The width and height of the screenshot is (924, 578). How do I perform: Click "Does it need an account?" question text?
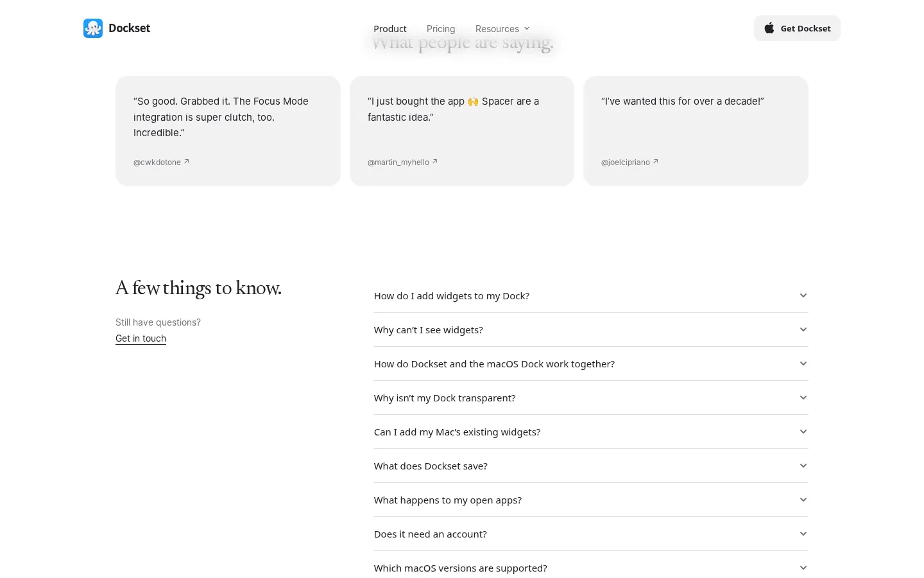pyautogui.click(x=431, y=534)
